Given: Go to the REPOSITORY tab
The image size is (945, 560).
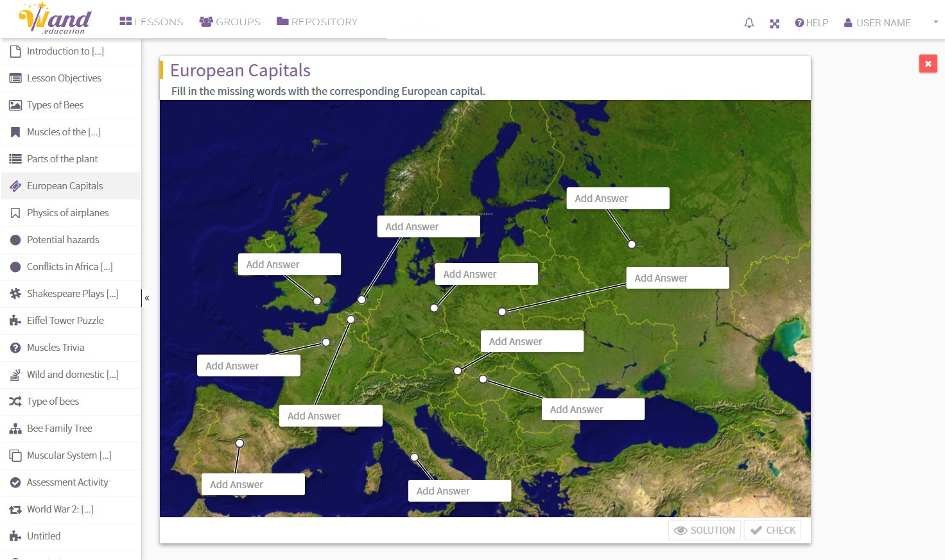Looking at the screenshot, I should click(317, 22).
